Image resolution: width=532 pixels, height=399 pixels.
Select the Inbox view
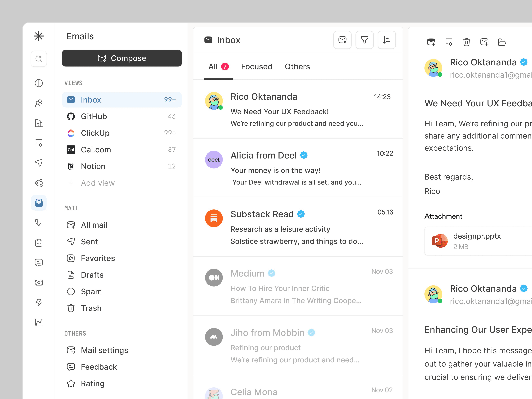pyautogui.click(x=122, y=100)
